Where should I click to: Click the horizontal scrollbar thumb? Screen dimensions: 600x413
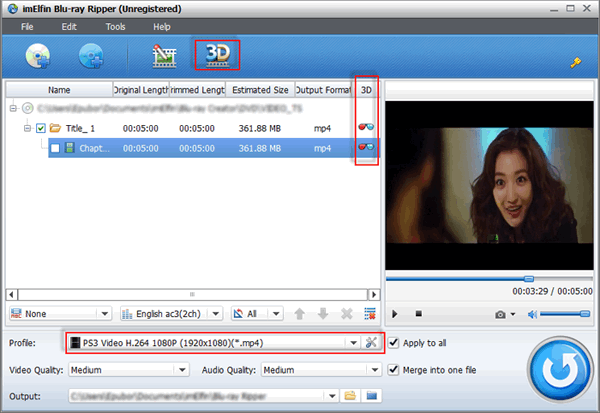192,294
